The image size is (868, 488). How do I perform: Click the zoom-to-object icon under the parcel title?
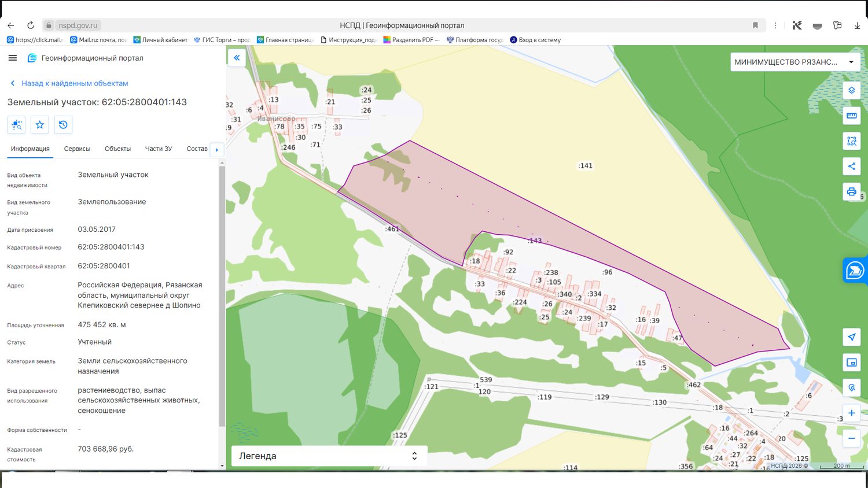(x=16, y=125)
